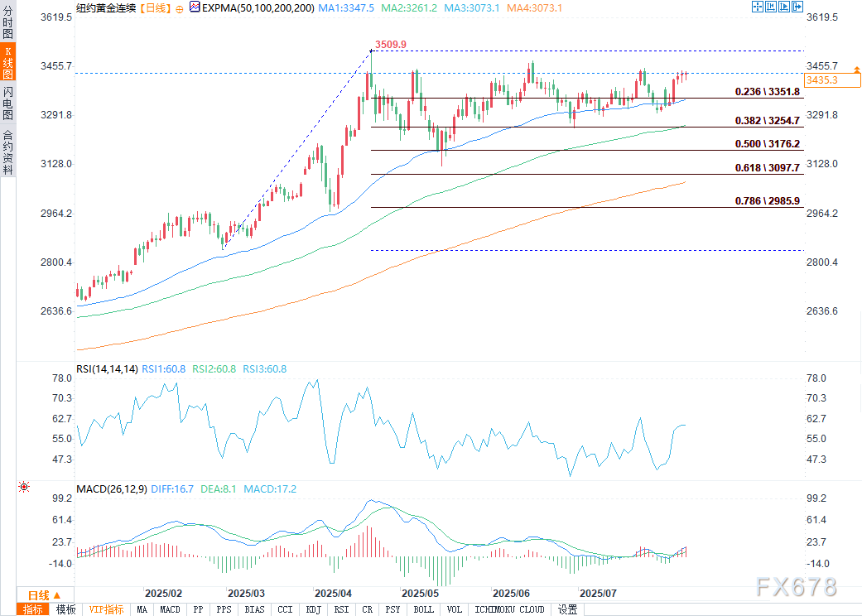The height and width of the screenshot is (616, 862).
Task: Click the red gear icon beside MACD
Action: point(24,488)
